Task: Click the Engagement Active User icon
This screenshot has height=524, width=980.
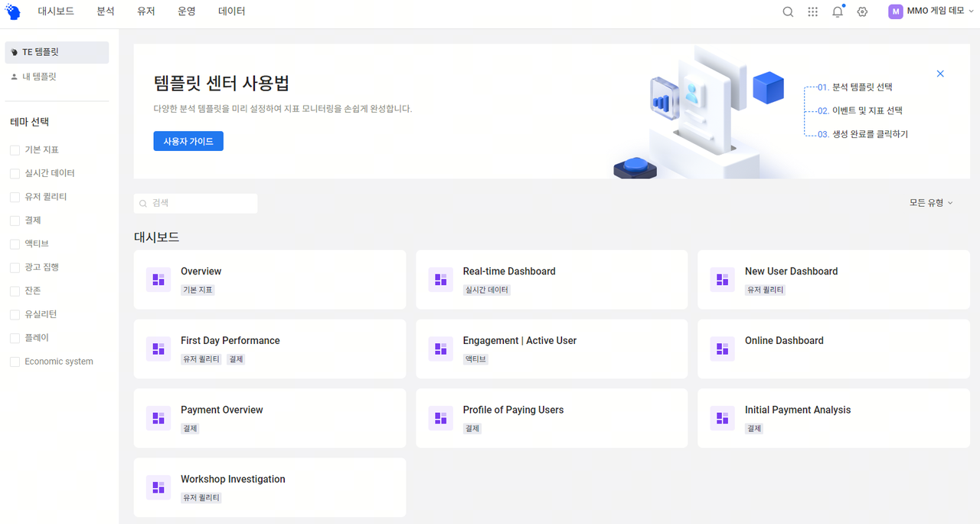Action: pyautogui.click(x=440, y=349)
